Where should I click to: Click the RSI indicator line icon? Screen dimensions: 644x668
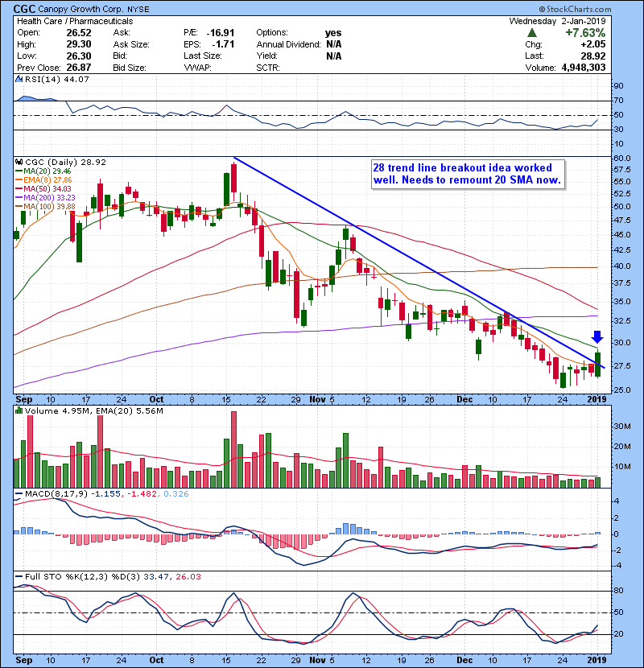pyautogui.click(x=19, y=79)
